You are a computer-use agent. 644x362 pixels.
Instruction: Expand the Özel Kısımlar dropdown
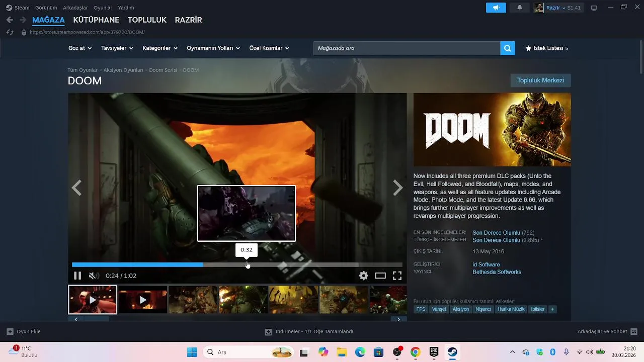269,48
